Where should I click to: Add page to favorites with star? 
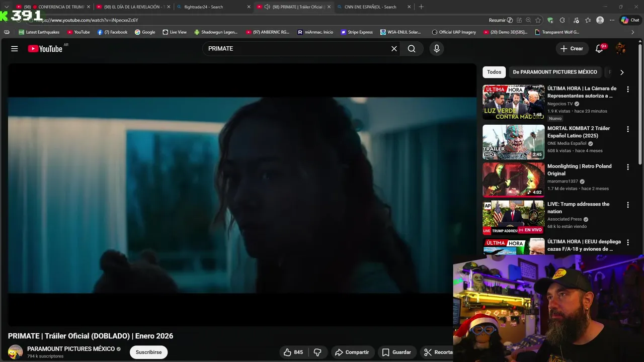[538, 20]
